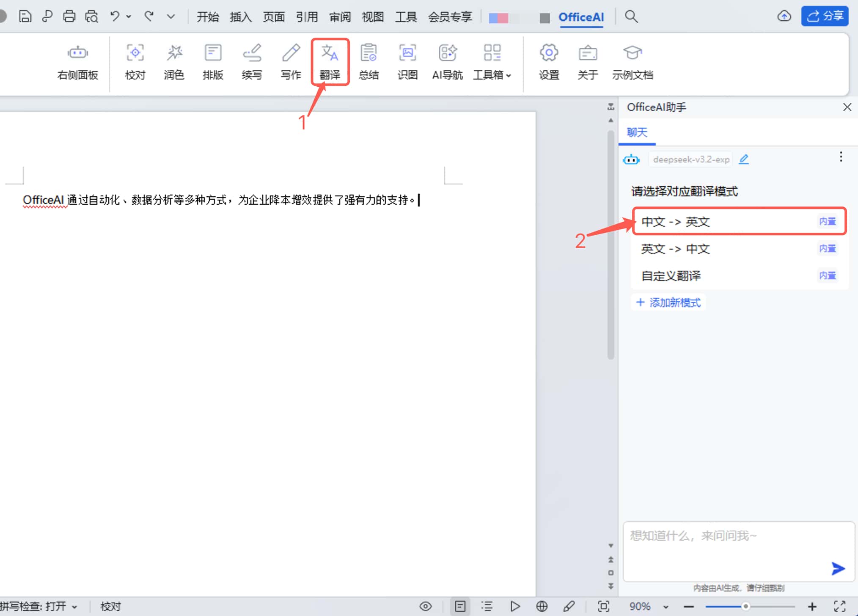Click 添加新模式 to add a new mode

668,302
